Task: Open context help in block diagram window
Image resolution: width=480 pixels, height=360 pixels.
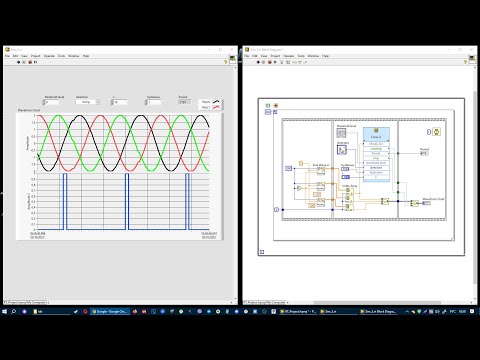Action: click(x=465, y=62)
